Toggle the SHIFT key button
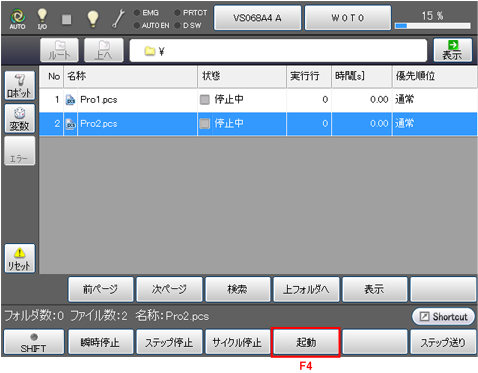The image size is (478, 373). pyautogui.click(x=34, y=342)
